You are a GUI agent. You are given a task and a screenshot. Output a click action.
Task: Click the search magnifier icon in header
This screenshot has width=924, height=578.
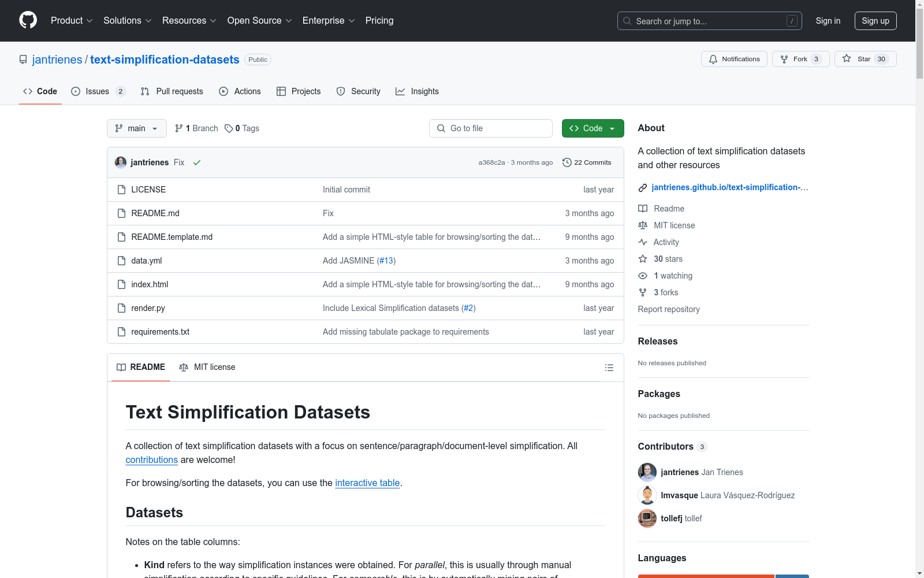[627, 21]
